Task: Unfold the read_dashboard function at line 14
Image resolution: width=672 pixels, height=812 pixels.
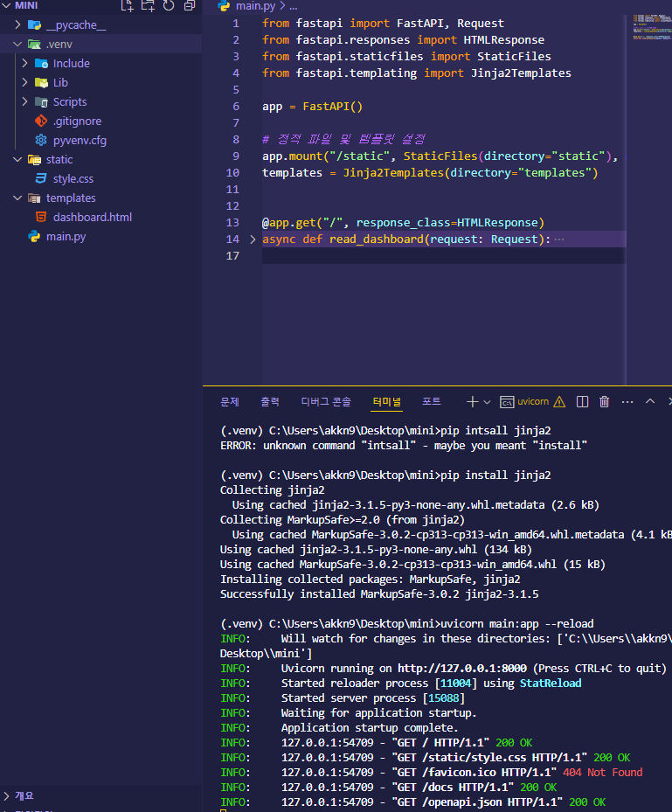Action: click(253, 239)
